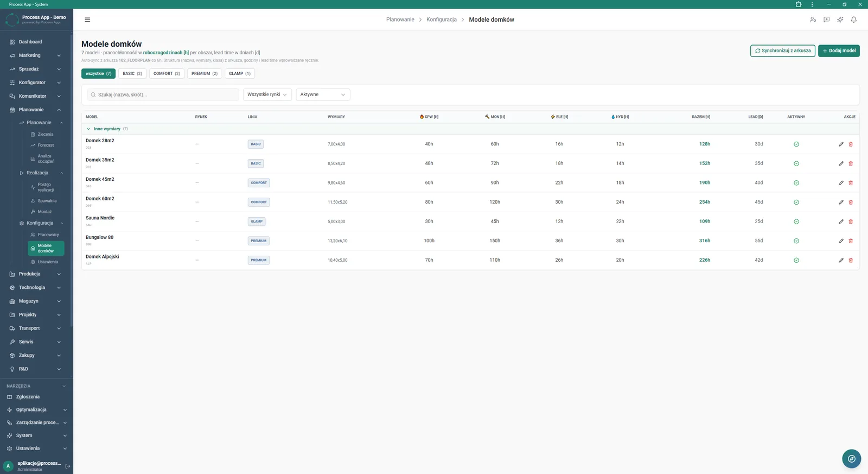Viewport: 868px width, 474px height.
Task: Edit the Sauna Nordic row
Action: (x=841, y=222)
